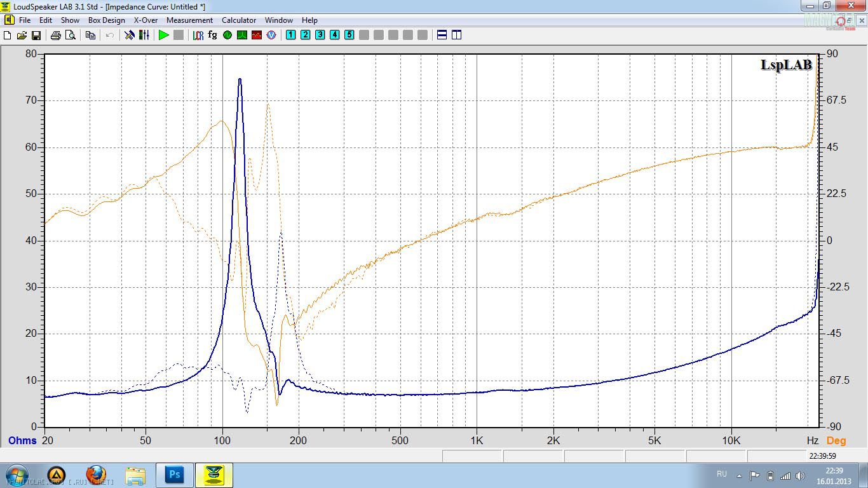The height and width of the screenshot is (488, 868).
Task: Click the application icon left of File menu
Action: tap(8, 20)
